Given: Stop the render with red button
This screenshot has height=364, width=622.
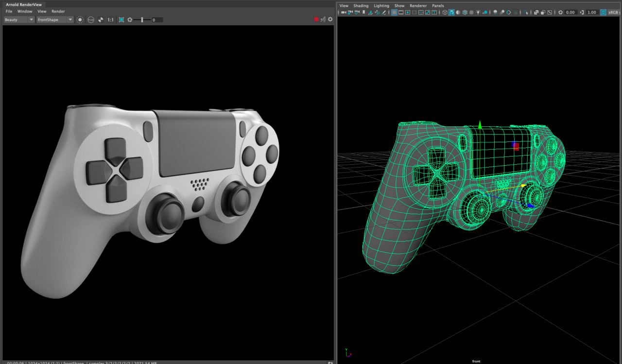Looking at the screenshot, I should 316,19.
